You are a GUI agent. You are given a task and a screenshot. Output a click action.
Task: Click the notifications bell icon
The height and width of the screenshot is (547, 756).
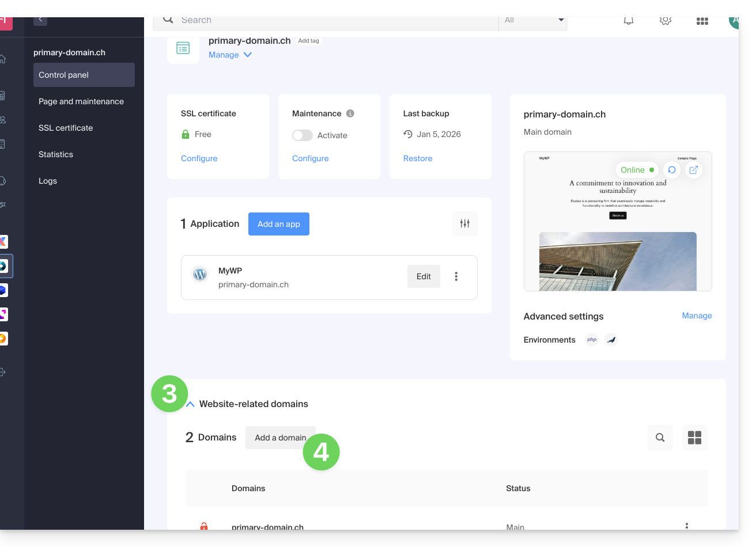629,21
